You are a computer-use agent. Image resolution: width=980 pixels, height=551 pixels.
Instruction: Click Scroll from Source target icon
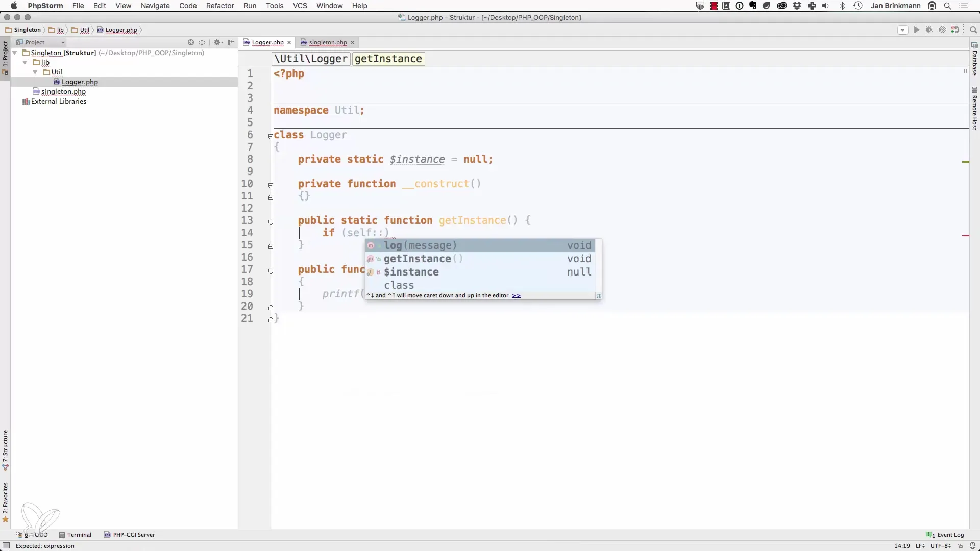[191, 42]
